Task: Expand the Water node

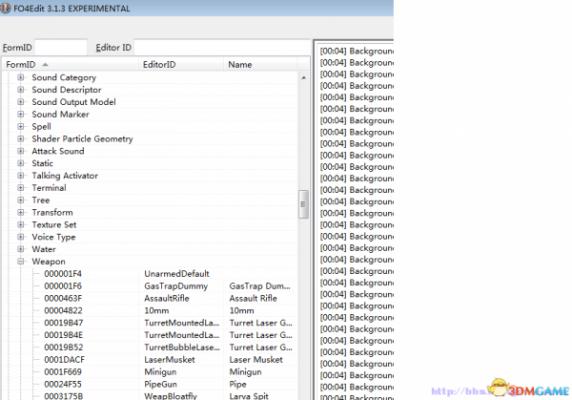Action: point(21,249)
